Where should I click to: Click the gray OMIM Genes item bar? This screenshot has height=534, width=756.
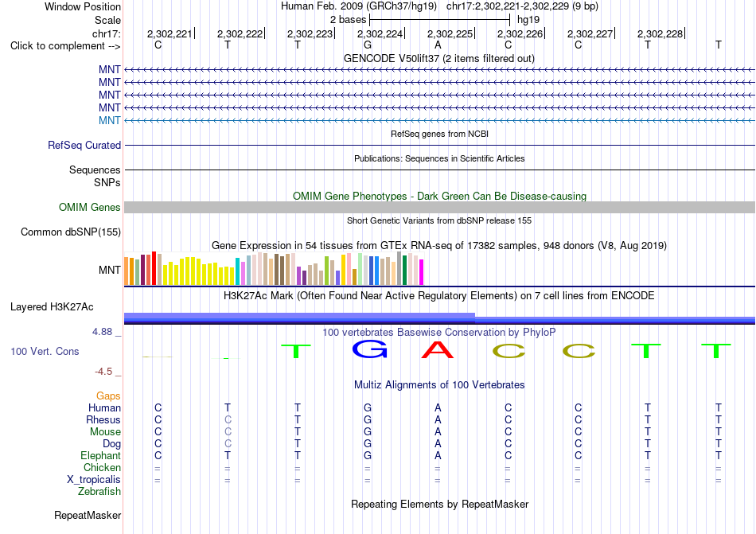[439, 207]
